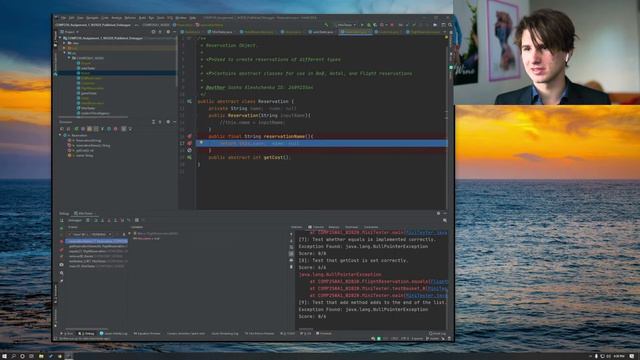Switch to the Console tab in debugger
640x360 pixels.
(316, 227)
